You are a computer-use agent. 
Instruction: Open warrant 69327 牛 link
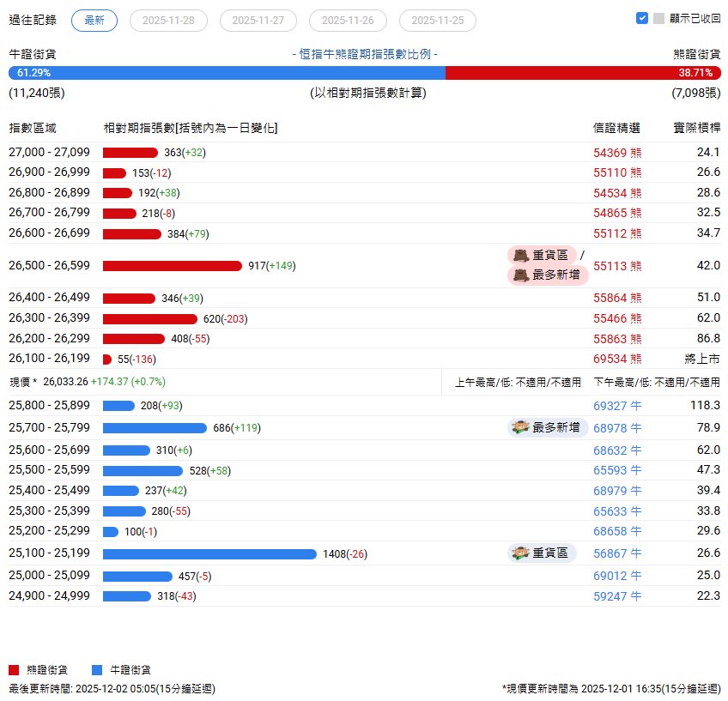pos(617,406)
